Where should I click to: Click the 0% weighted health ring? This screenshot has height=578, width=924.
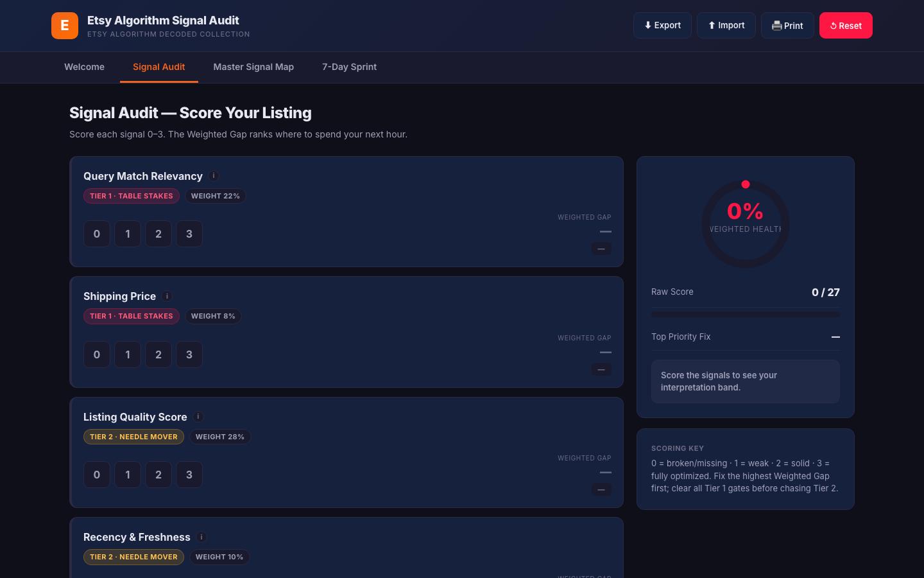[746, 224]
